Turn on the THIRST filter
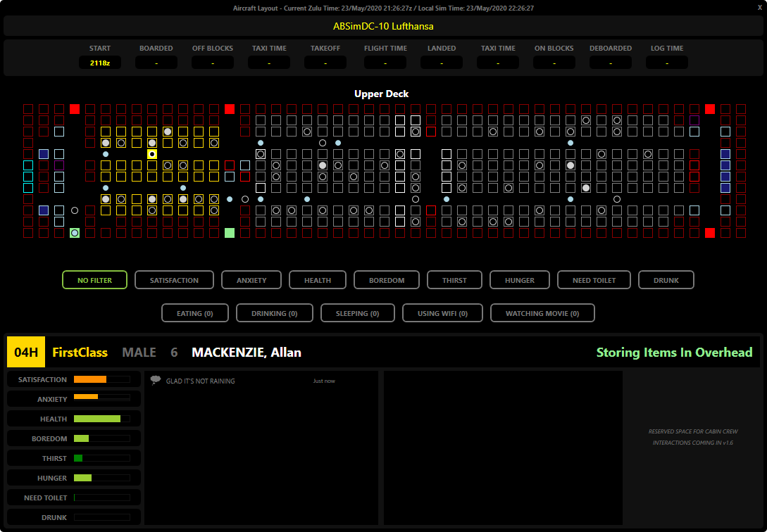Screen dimensions: 767x532 coord(454,280)
